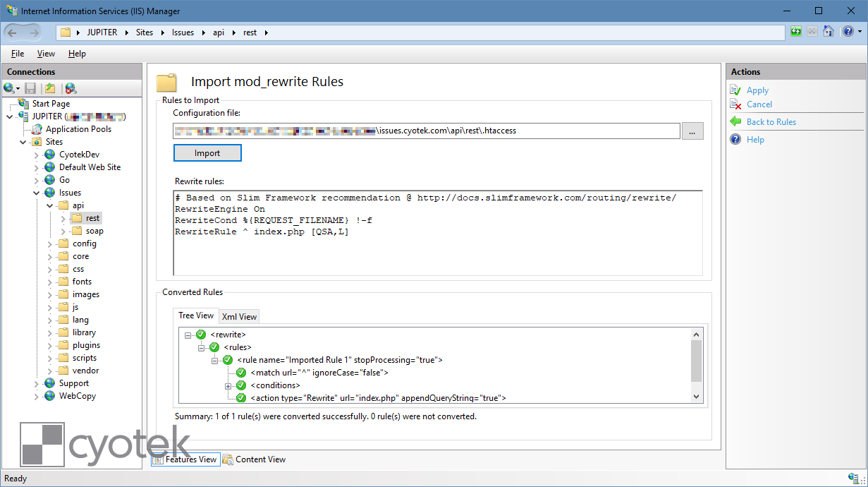Click the Configuration file path field
This screenshot has height=487, width=868.
(x=427, y=131)
